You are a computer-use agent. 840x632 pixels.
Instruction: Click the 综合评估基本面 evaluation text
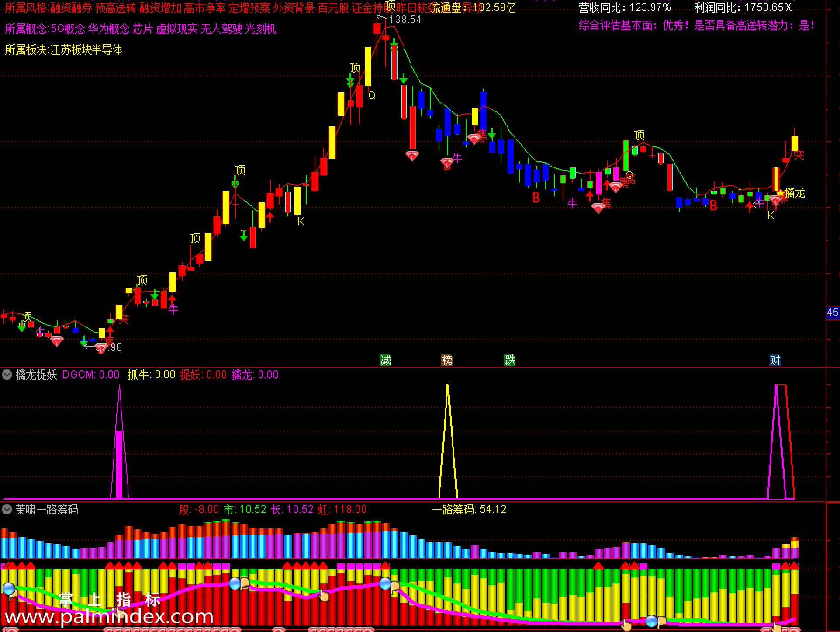pyautogui.click(x=696, y=25)
